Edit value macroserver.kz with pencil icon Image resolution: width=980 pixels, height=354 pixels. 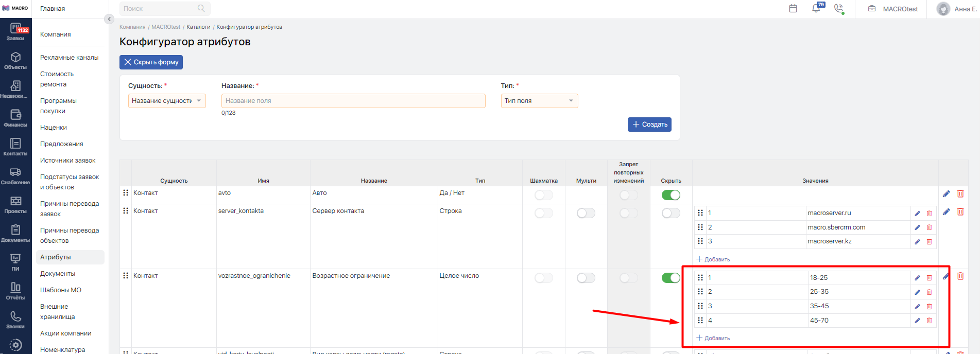coord(917,242)
